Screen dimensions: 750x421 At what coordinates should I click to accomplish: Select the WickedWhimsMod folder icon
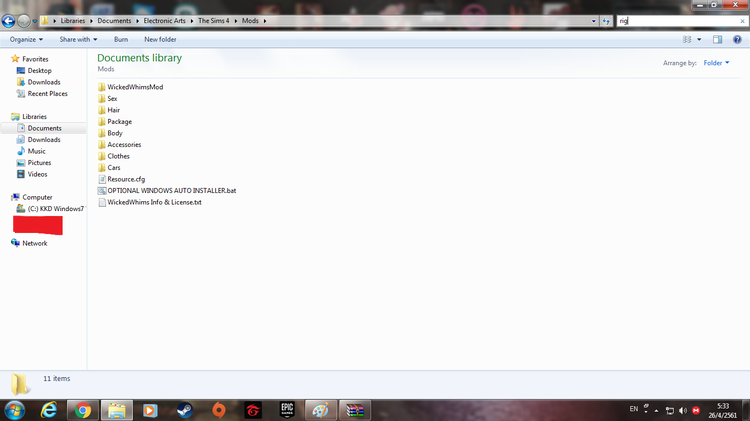[x=101, y=87]
